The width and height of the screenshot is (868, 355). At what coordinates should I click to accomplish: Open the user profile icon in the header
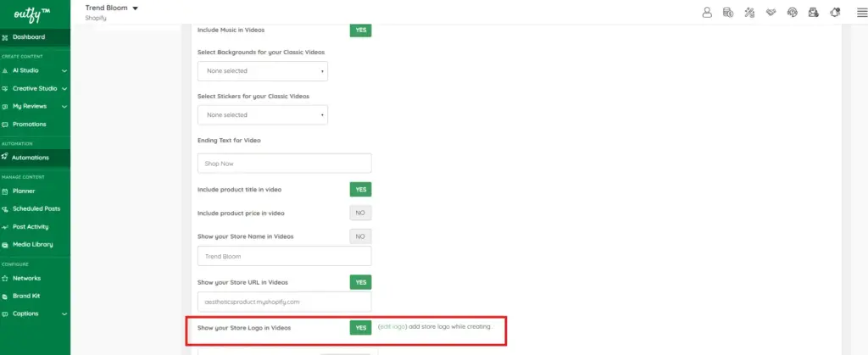pyautogui.click(x=707, y=12)
